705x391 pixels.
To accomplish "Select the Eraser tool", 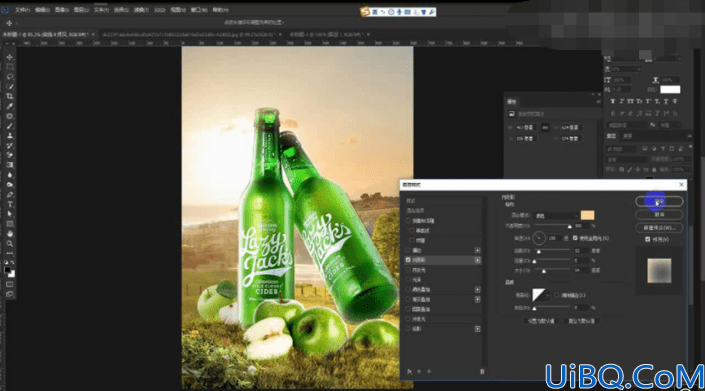I will (9, 155).
